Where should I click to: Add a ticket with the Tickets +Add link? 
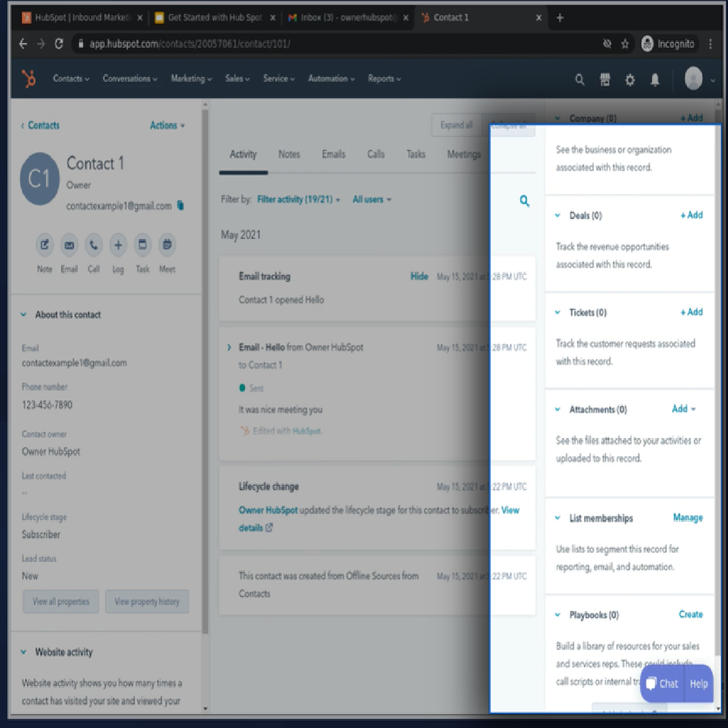[692, 312]
